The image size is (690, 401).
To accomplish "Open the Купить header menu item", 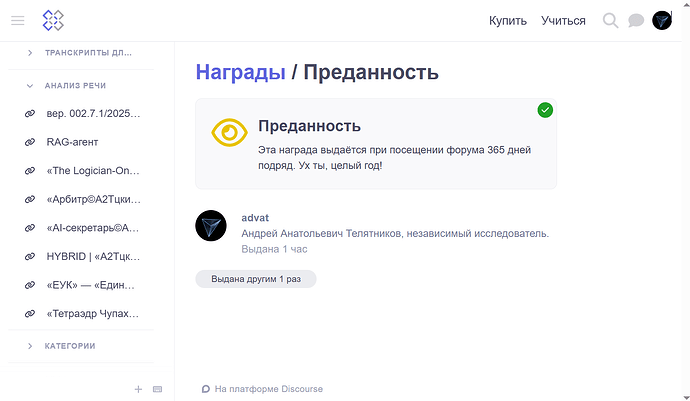I will point(508,21).
